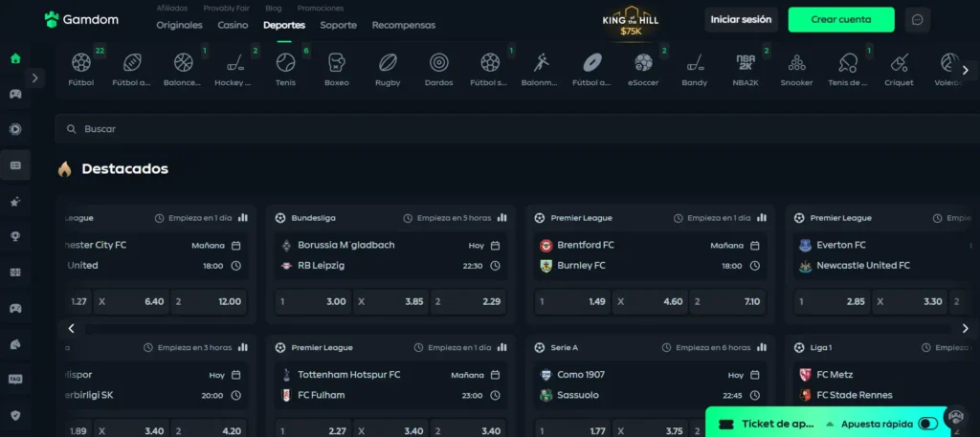Expand the left sidebar
980x437 pixels.
(35, 78)
